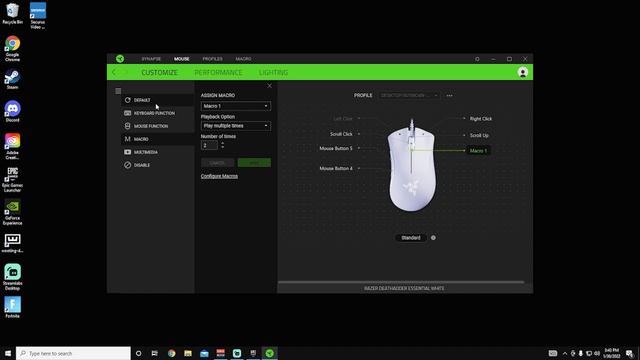Select the Multimedia function option
Screen dimensions: 640x360
158,152
